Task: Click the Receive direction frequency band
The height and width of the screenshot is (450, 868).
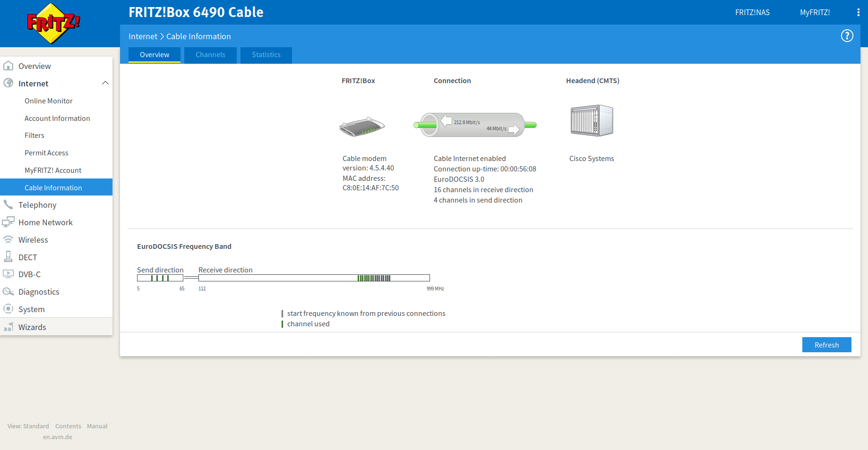Action: point(314,278)
